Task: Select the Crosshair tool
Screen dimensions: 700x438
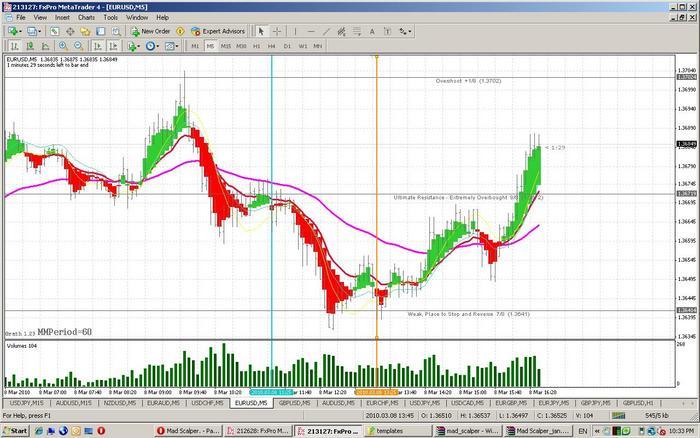Action: [x=277, y=31]
